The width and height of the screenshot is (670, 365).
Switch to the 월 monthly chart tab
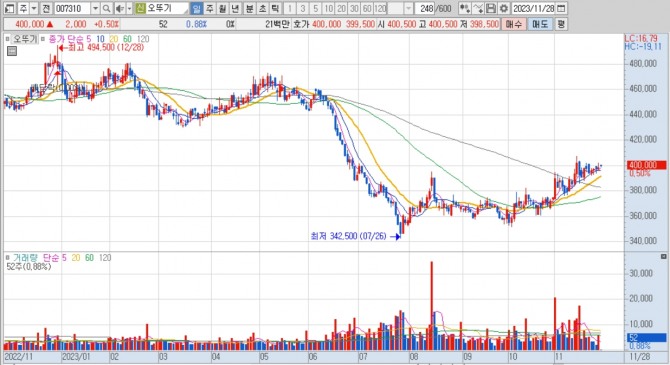[222, 8]
